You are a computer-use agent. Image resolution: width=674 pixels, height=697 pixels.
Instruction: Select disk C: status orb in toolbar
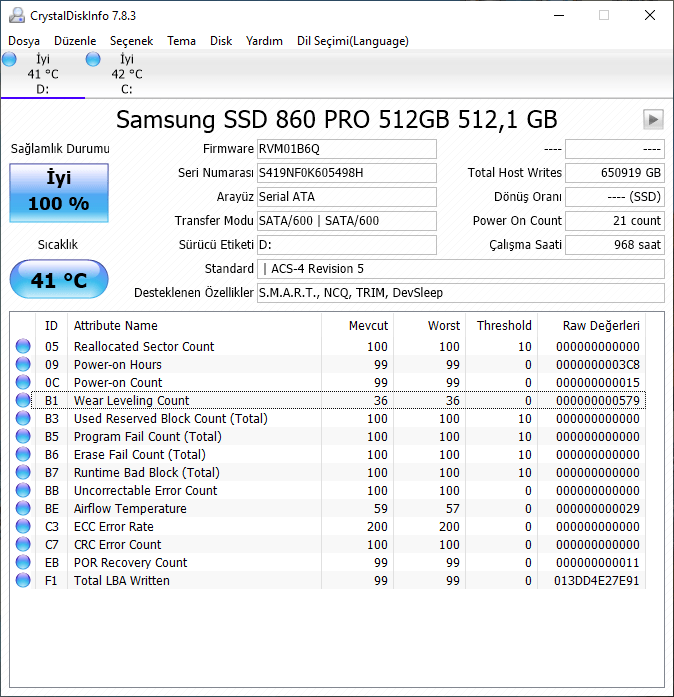93,59
